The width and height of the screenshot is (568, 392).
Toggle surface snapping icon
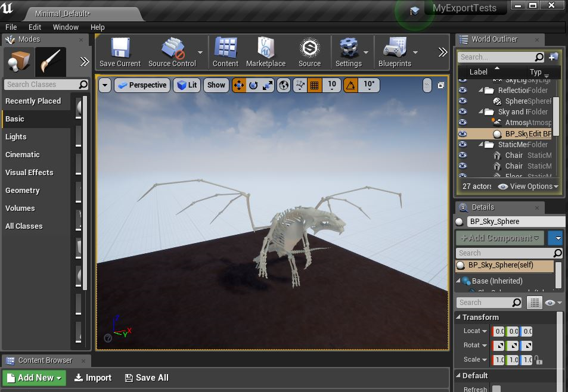[x=300, y=85]
